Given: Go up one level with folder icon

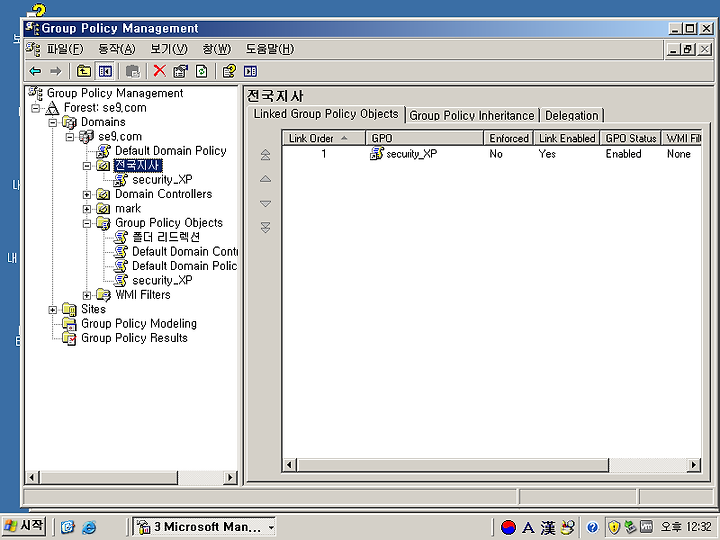Looking at the screenshot, I should (x=84, y=71).
